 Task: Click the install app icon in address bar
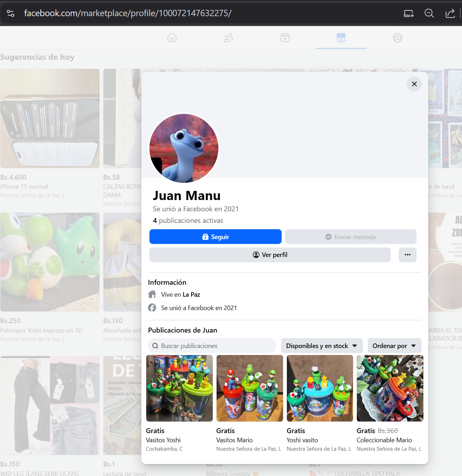click(409, 13)
